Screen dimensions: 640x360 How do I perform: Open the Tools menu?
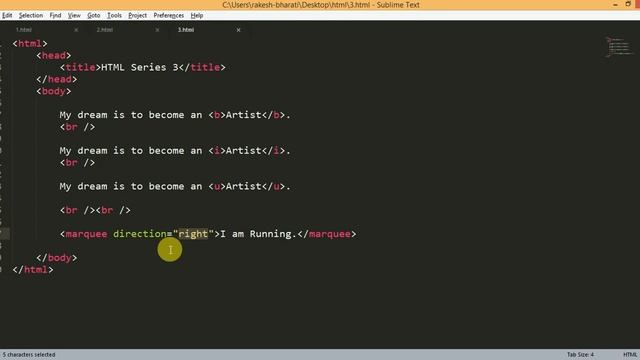click(x=114, y=16)
